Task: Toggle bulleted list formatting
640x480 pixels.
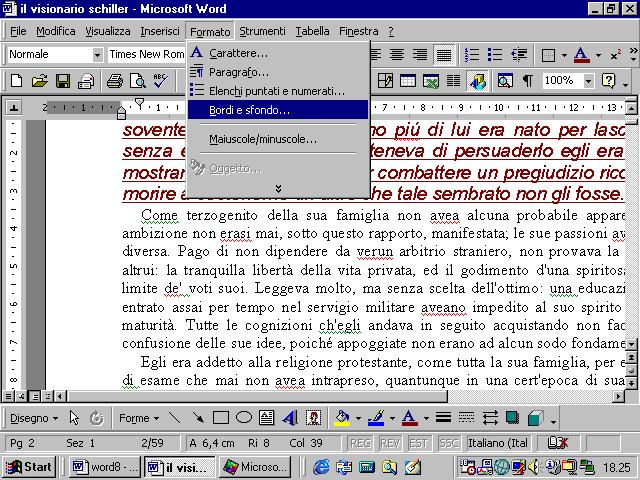Action: click(495, 54)
